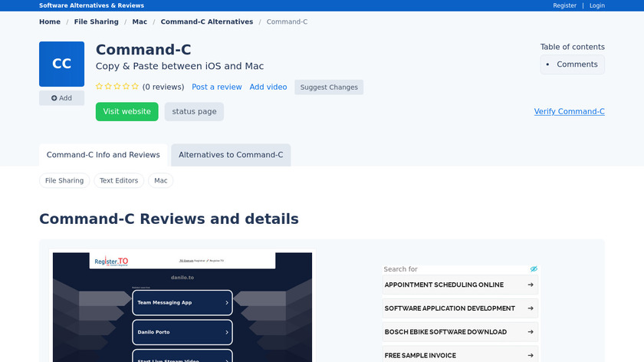
Task: Click Mac category tag
Action: point(160,180)
